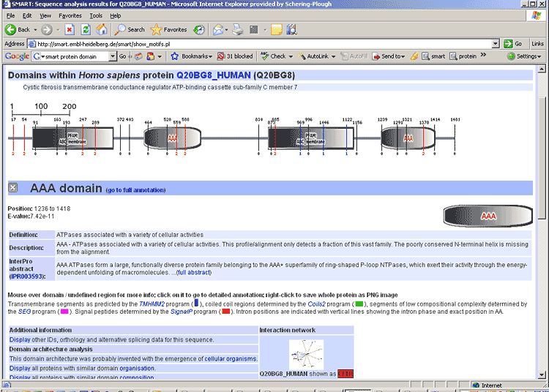Open the Edit menu
The image size is (549, 392).
27,16
